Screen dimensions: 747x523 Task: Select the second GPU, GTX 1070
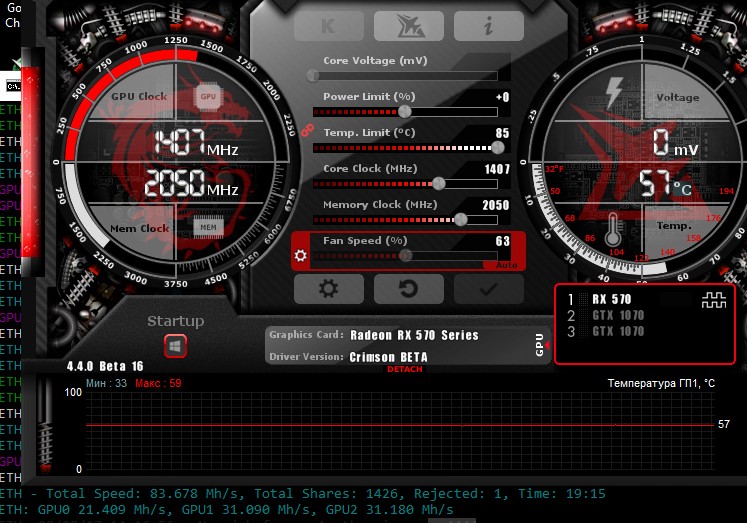point(618,315)
